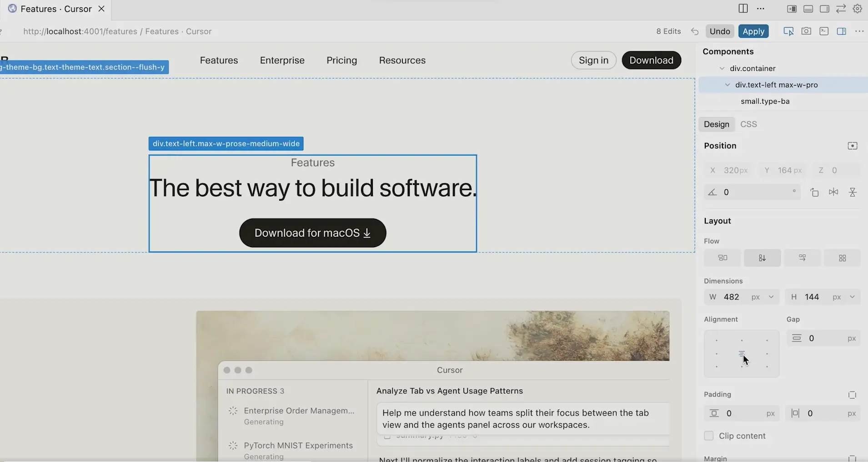The height and width of the screenshot is (462, 868).
Task: Open the width unit px dropdown
Action: [x=763, y=297]
